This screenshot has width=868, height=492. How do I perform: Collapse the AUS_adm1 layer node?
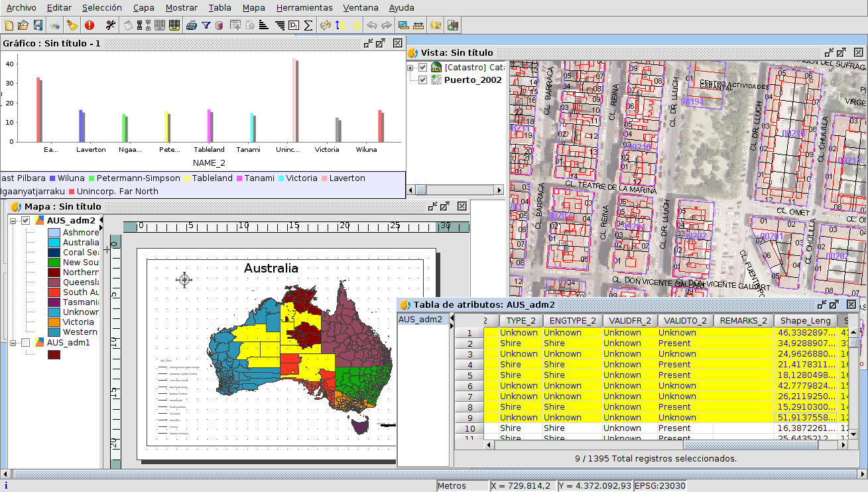pos(13,343)
